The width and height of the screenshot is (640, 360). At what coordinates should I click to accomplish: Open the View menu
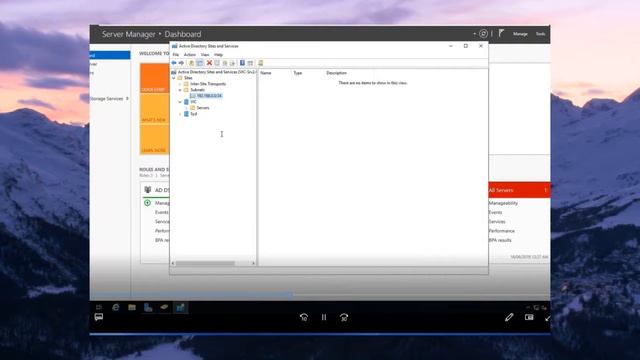click(205, 55)
